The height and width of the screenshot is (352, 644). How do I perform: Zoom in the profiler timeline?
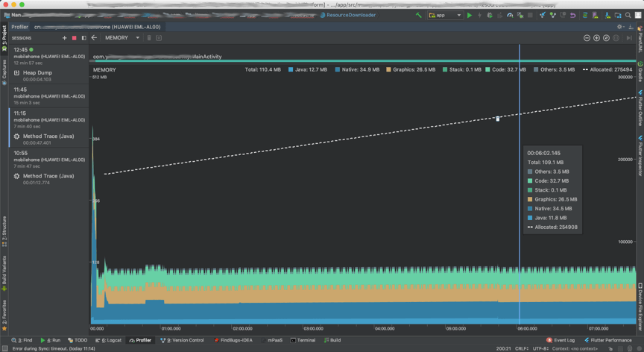[x=596, y=38]
